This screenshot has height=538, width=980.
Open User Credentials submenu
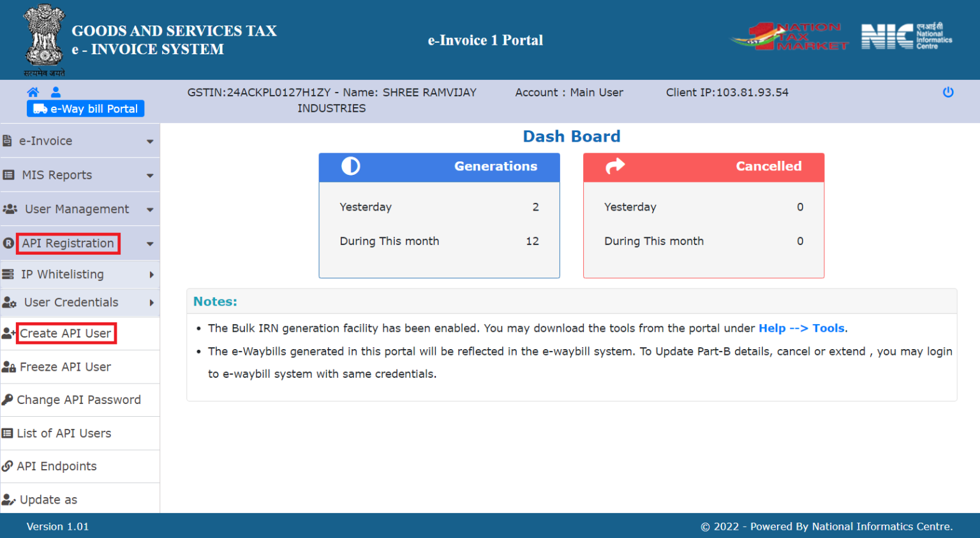pyautogui.click(x=151, y=303)
